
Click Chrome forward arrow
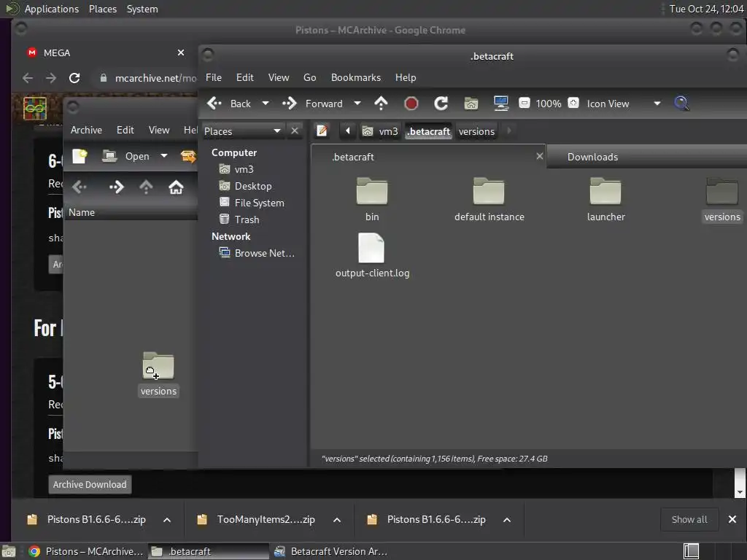point(51,78)
